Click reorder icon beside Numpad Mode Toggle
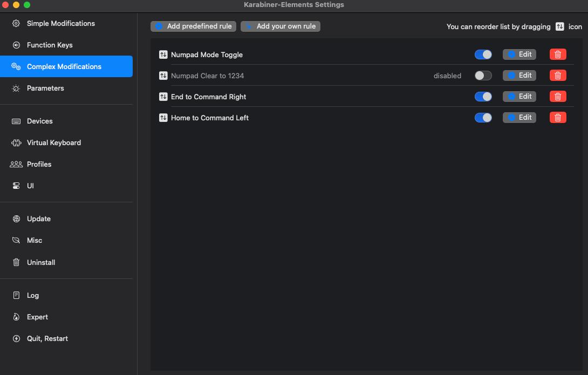 [x=163, y=54]
